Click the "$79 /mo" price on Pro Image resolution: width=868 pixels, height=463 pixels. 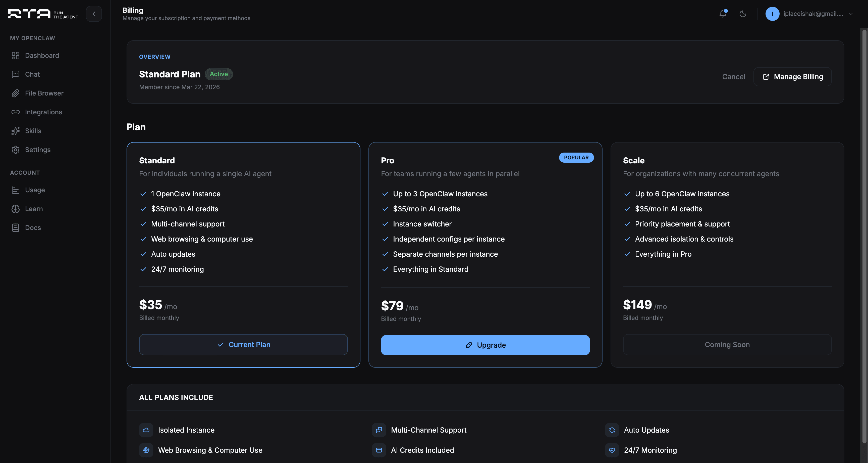pos(400,306)
